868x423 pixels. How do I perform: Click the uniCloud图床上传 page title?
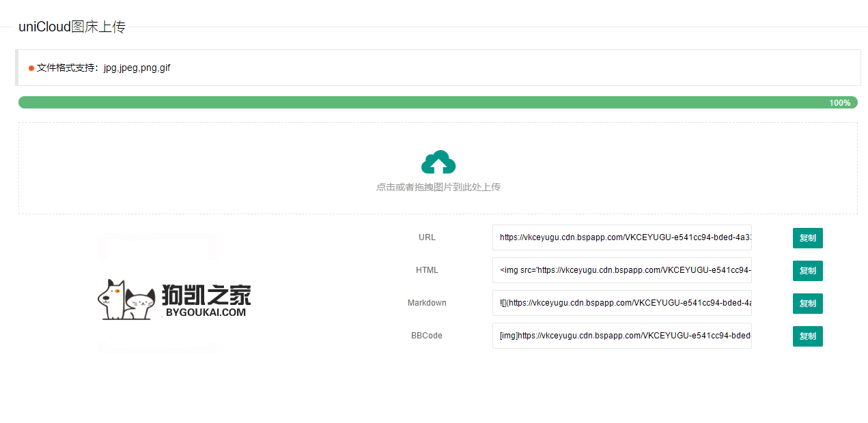pos(72,27)
